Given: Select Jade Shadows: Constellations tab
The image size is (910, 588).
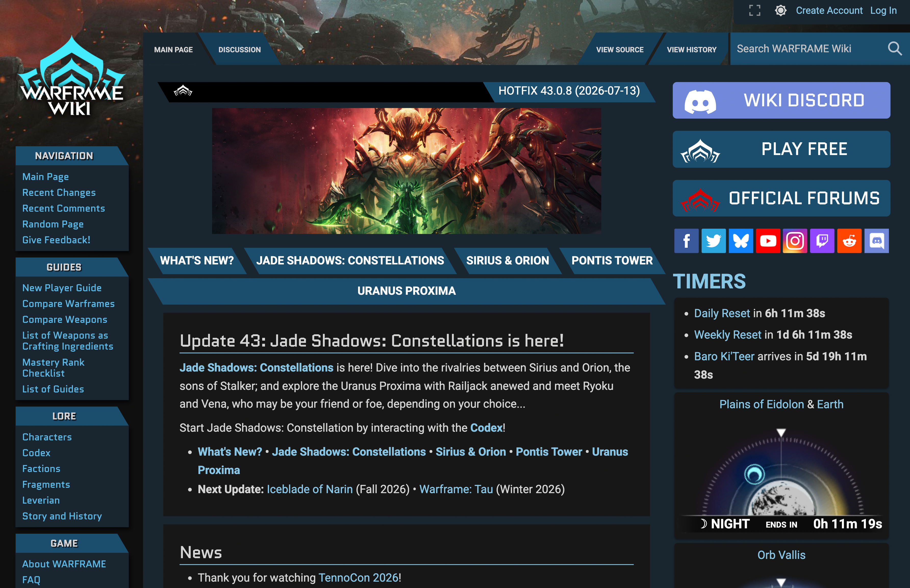Looking at the screenshot, I should click(350, 261).
